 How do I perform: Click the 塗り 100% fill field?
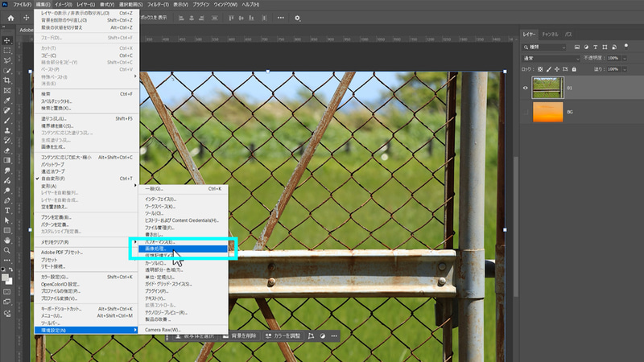pyautogui.click(x=613, y=69)
